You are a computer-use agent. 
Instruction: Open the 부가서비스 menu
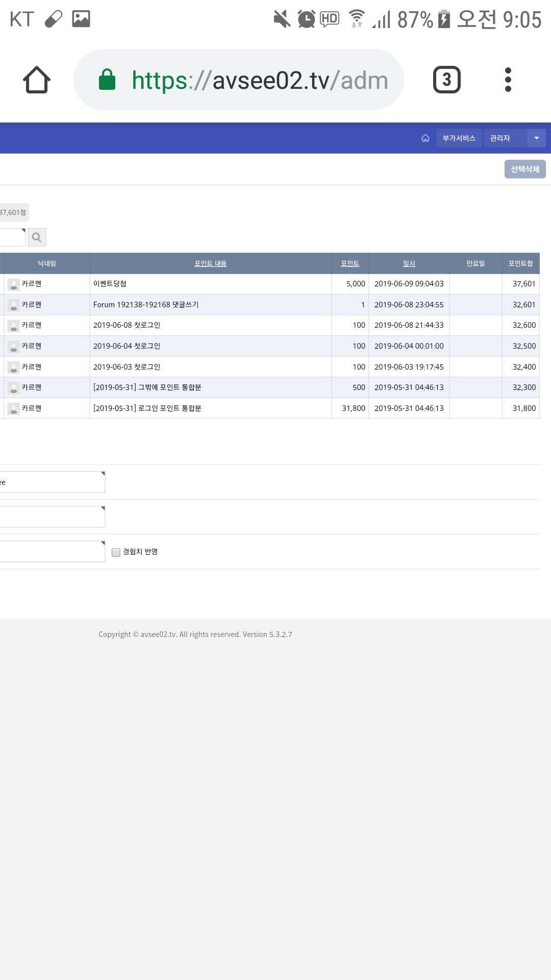point(459,138)
